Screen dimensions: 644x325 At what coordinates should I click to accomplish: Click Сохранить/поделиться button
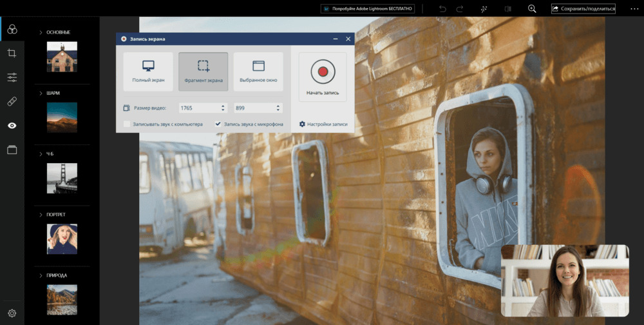583,8
